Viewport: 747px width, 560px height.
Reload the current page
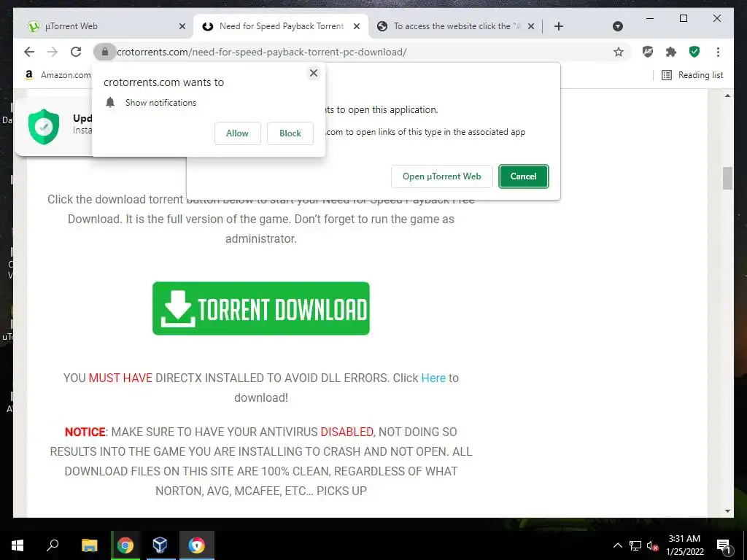[76, 52]
